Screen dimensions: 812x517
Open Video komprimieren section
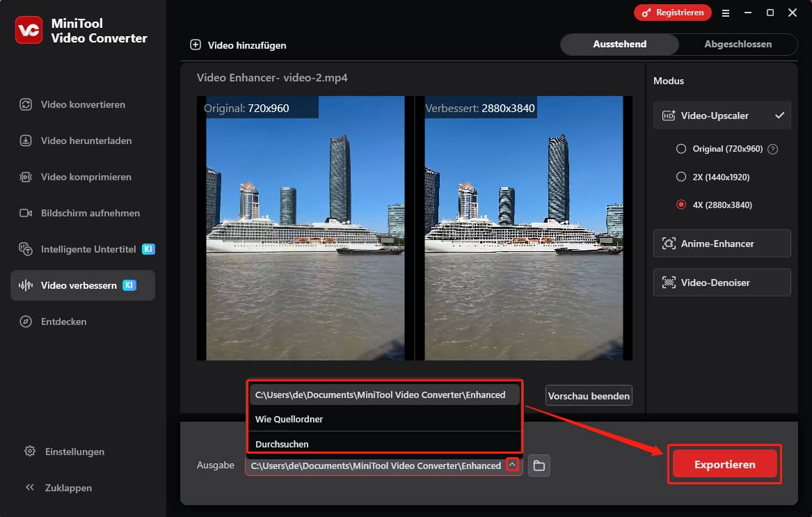(83, 177)
